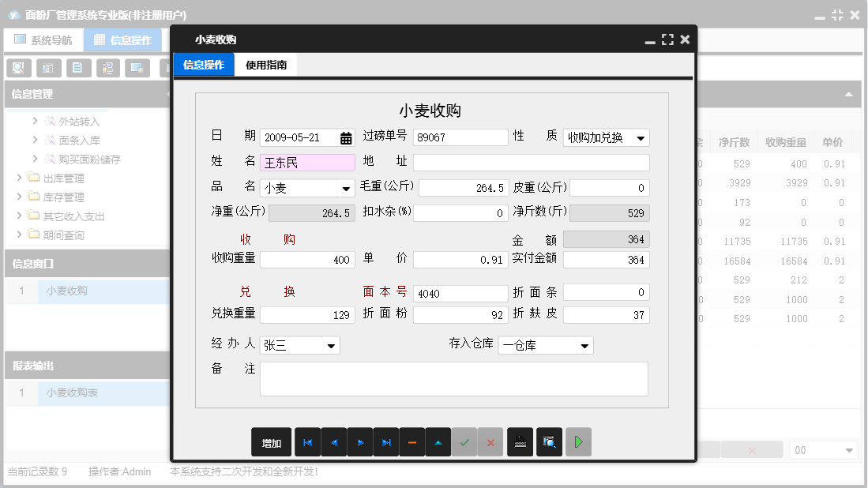Open the print icon in the dialog toolbar

520,442
